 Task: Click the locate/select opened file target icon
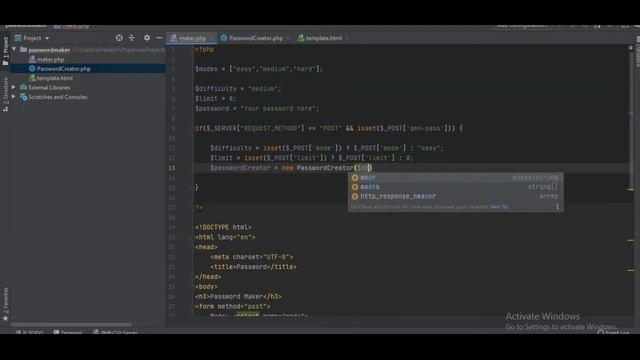pos(119,38)
